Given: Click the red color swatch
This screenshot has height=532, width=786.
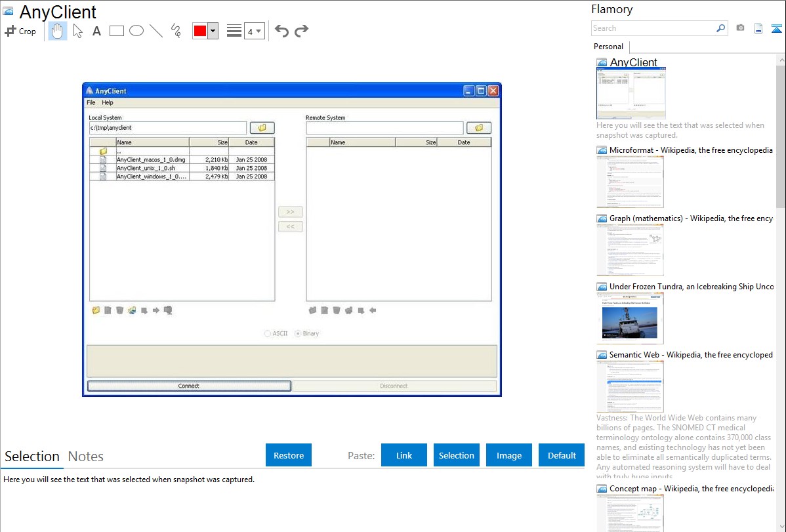Looking at the screenshot, I should pos(200,31).
